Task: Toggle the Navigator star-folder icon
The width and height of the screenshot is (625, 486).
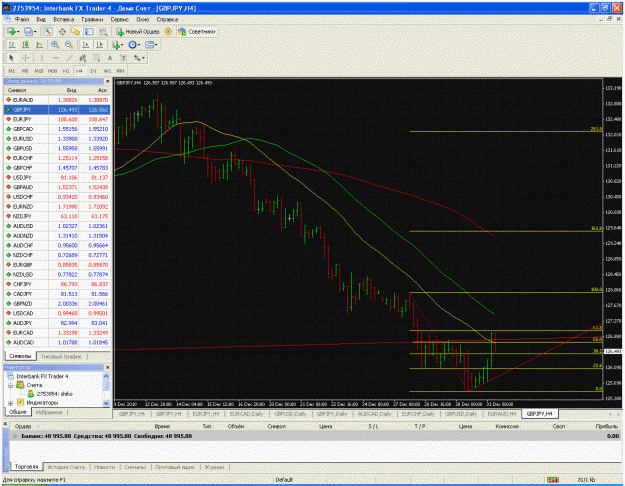Action: click(x=75, y=31)
